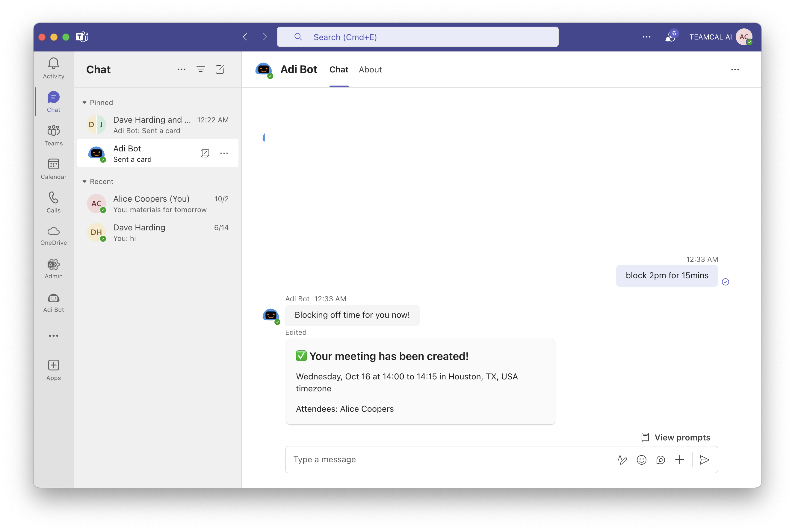Pop out the Adi Bot chat
795x532 pixels.
click(x=205, y=153)
